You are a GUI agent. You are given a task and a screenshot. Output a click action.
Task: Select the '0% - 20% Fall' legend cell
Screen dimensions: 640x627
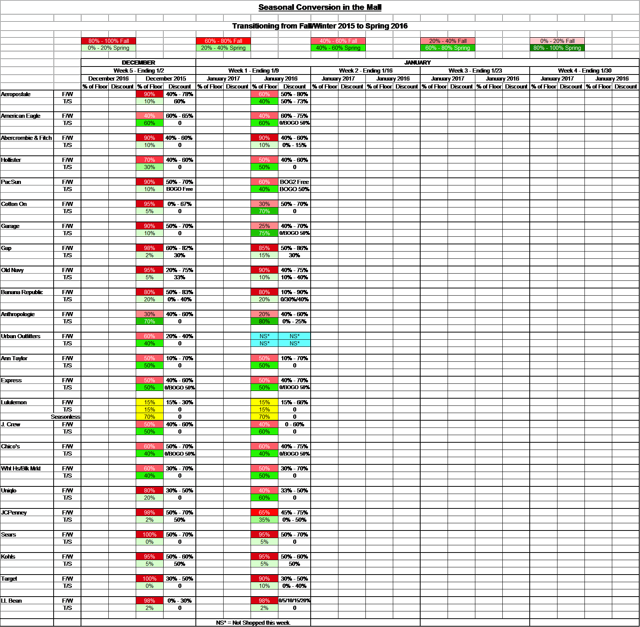[557, 41]
